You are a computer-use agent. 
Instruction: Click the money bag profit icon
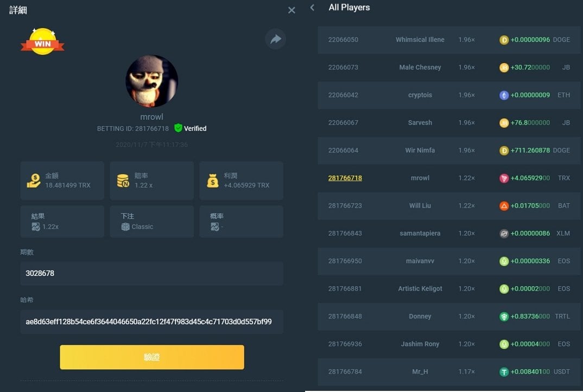pyautogui.click(x=213, y=181)
